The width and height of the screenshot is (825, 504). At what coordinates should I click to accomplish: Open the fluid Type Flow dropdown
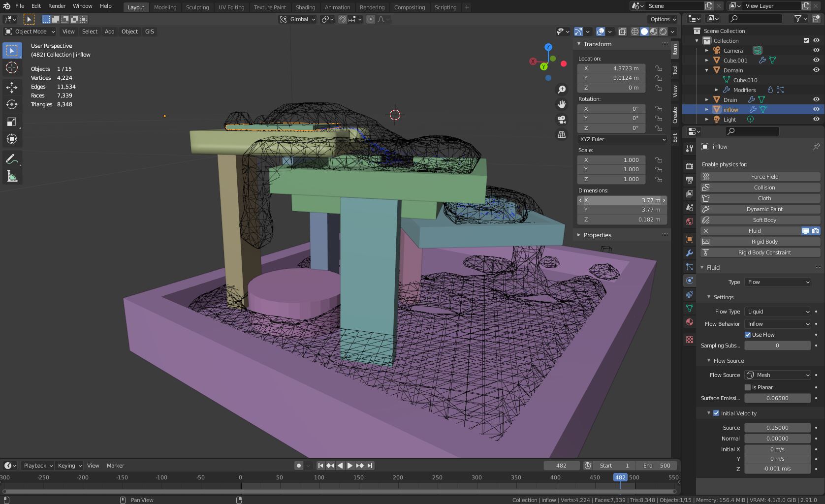click(x=778, y=282)
